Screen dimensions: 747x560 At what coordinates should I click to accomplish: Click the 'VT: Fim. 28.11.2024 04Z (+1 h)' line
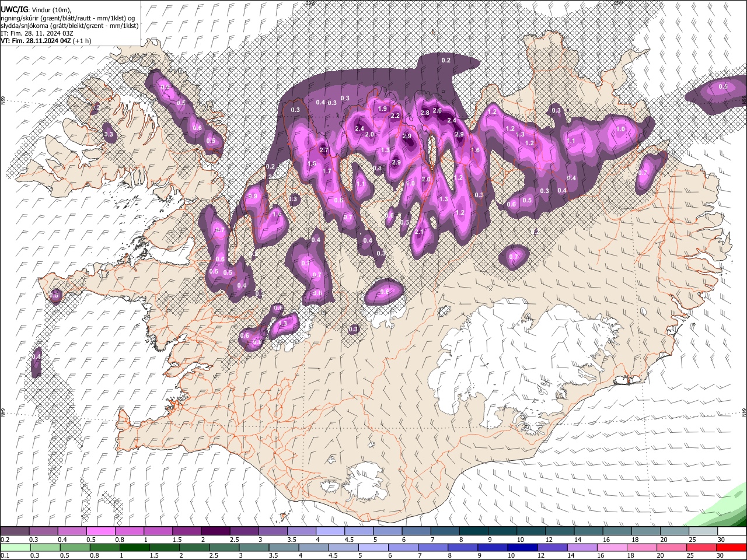pos(46,41)
